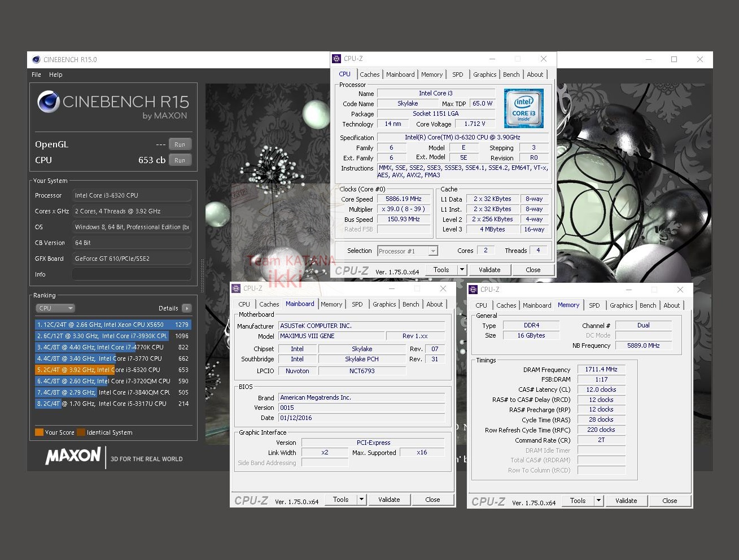Click Tools button in Mainboard CPU-Z window

click(x=341, y=500)
